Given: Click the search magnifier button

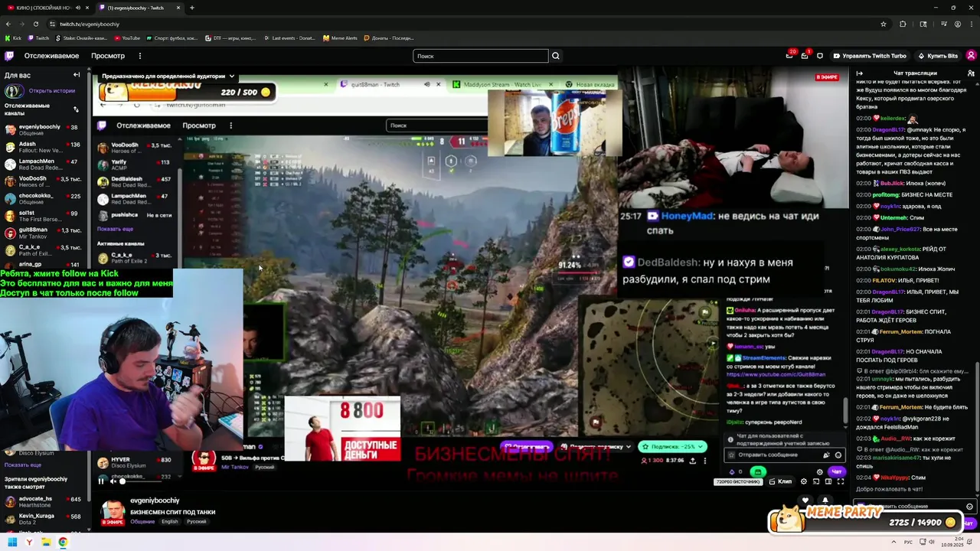Looking at the screenshot, I should 556,56.
